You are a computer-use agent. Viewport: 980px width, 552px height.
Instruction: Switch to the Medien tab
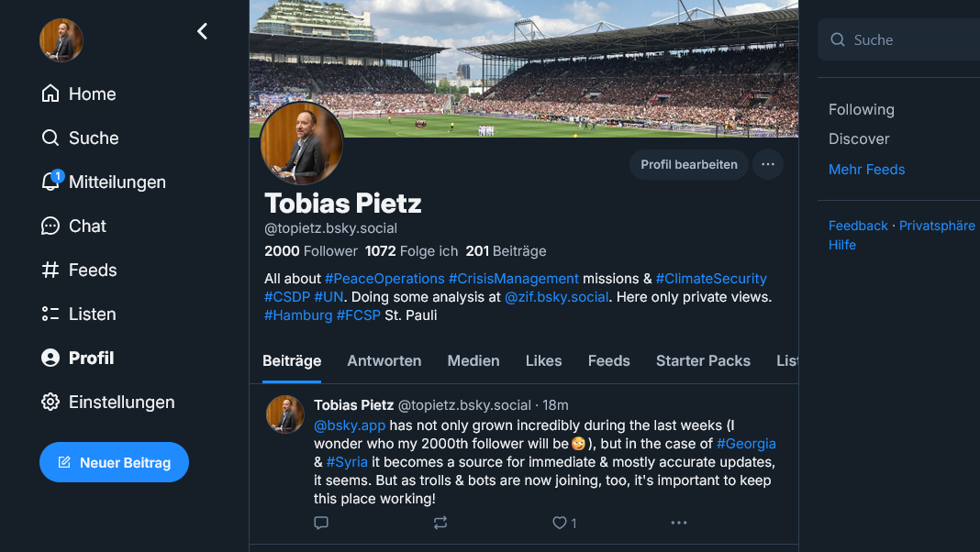(473, 360)
